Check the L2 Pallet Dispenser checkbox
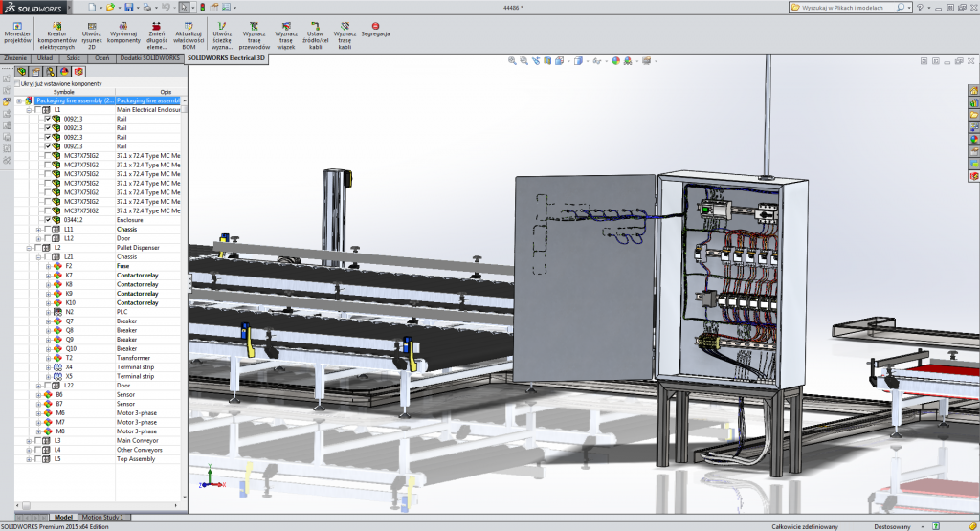Screen dimensions: 980x531 37,247
